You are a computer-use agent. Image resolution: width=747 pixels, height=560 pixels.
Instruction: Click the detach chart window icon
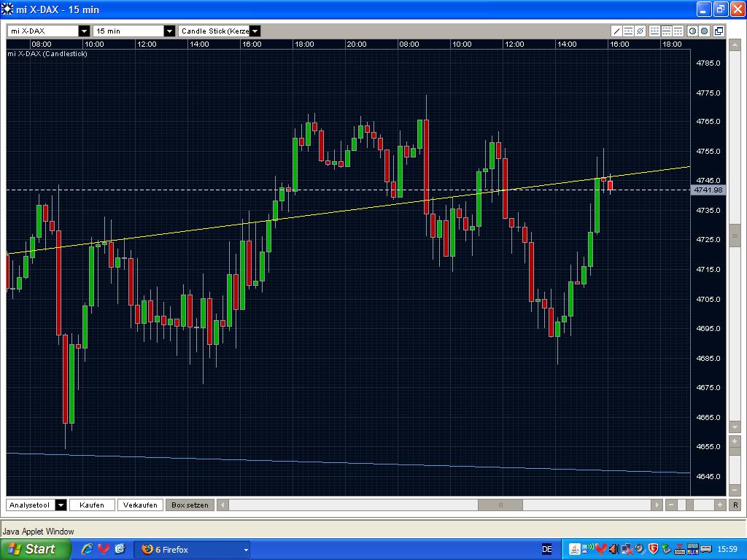(719, 31)
